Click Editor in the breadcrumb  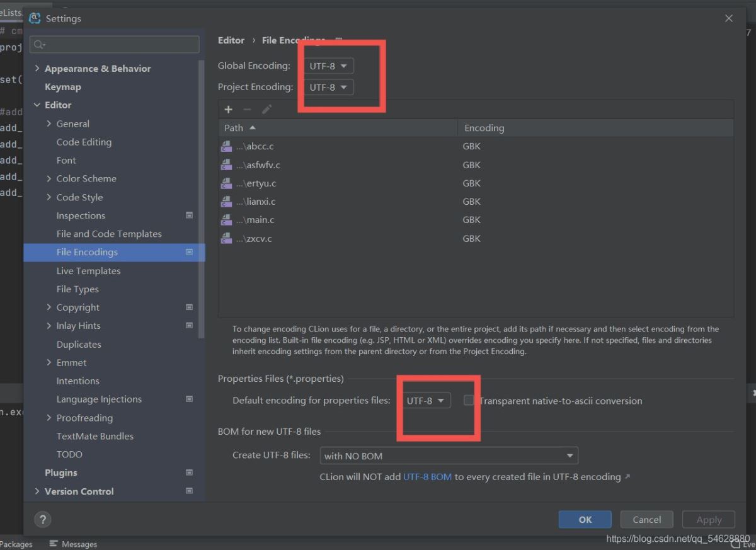tap(231, 40)
